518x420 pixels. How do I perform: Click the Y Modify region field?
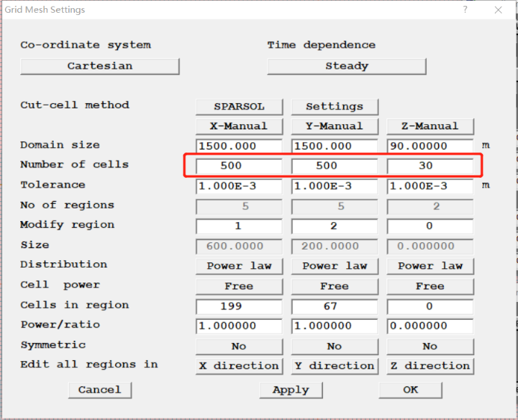(335, 226)
